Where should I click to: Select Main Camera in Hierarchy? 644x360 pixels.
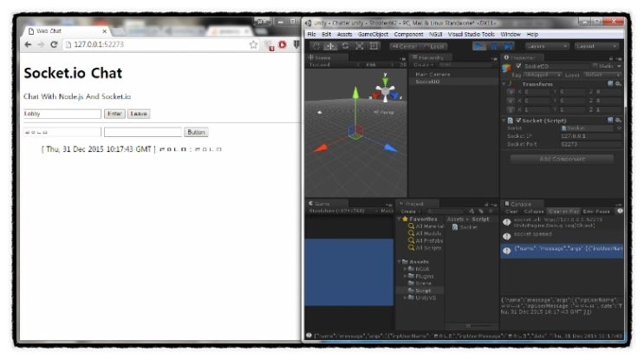(x=433, y=75)
